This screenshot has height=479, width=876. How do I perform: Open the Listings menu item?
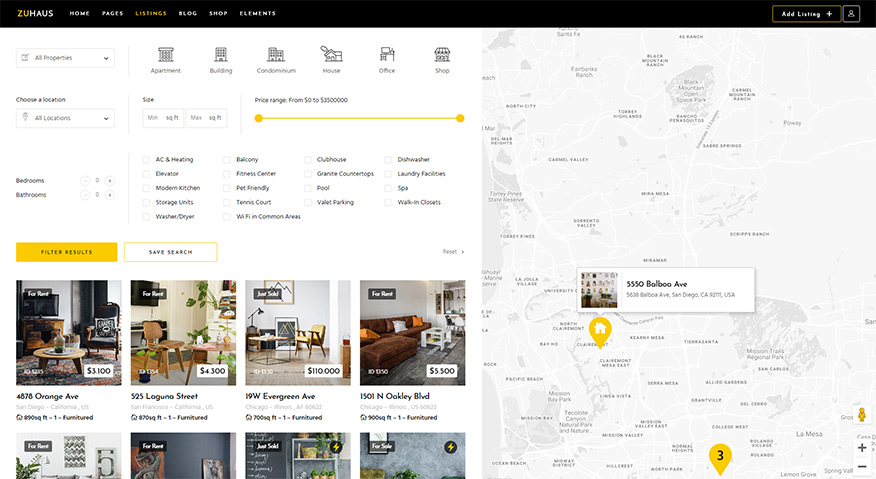(151, 14)
